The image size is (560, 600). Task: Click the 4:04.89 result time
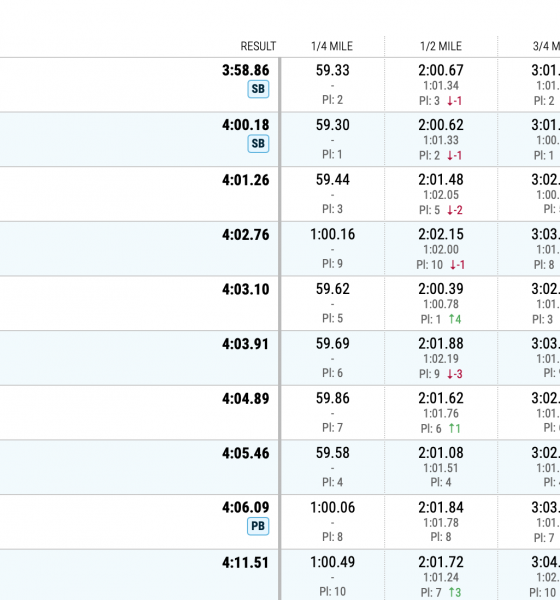tap(246, 398)
